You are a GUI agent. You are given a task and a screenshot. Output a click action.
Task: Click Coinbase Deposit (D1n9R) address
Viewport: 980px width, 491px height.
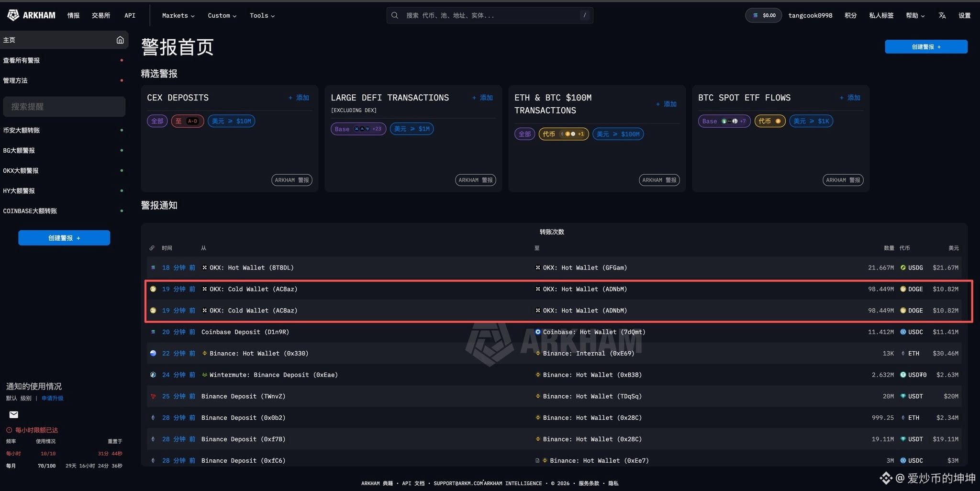(x=245, y=332)
